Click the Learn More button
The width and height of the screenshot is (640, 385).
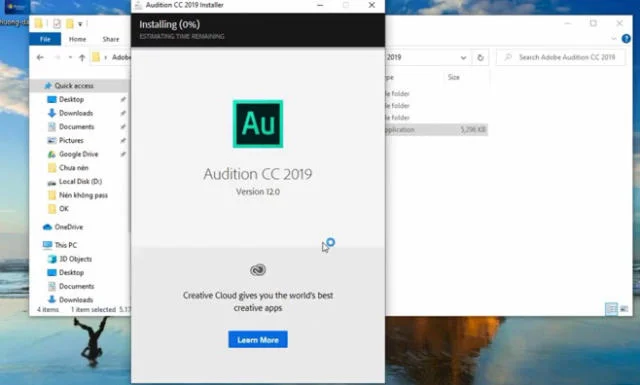(258, 340)
